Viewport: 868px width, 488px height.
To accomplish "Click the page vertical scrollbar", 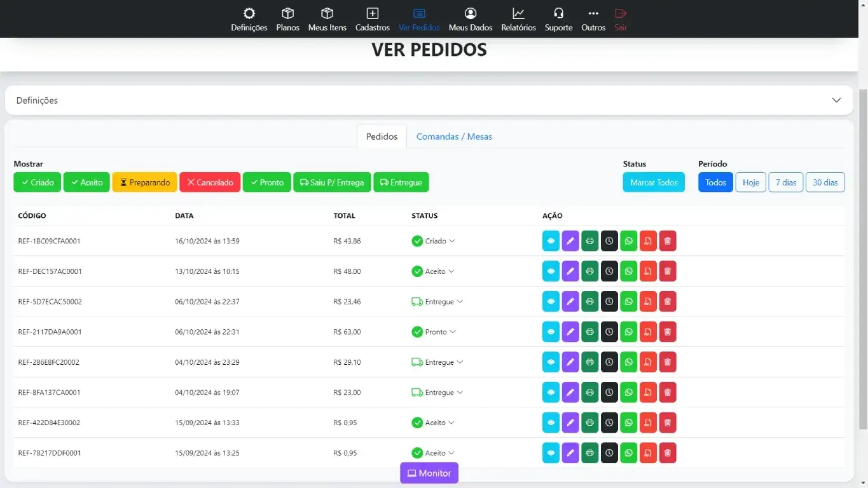I will pyautogui.click(x=862, y=254).
